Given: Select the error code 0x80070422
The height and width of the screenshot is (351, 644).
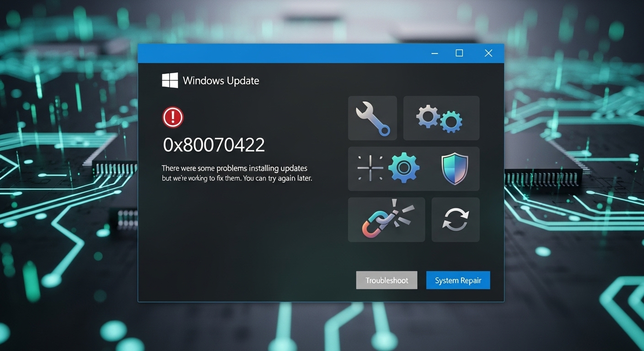Looking at the screenshot, I should (214, 145).
